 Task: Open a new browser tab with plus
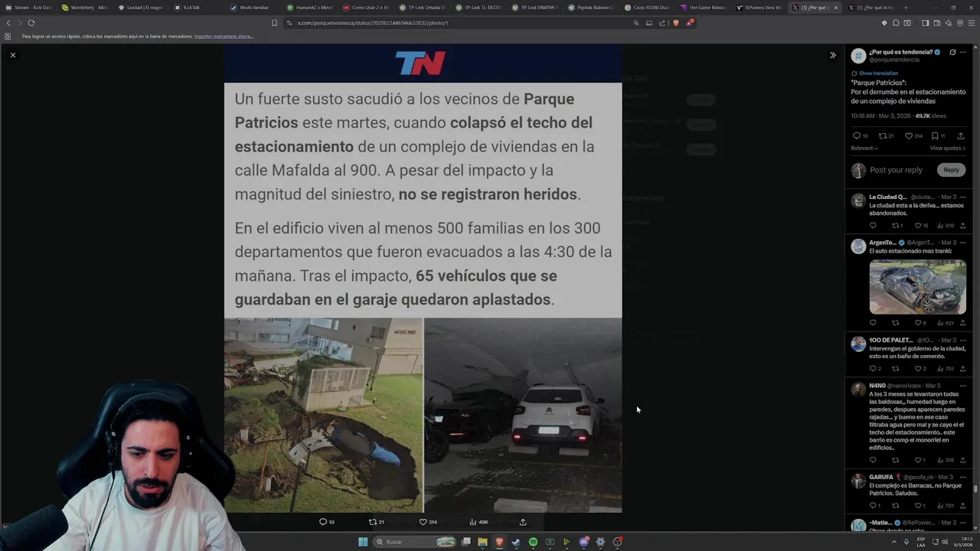pos(906,8)
